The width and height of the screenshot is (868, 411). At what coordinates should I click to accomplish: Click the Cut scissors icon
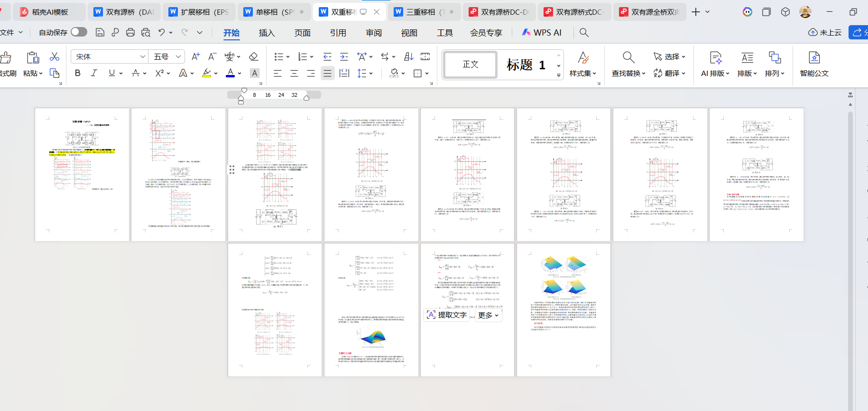pyautogui.click(x=55, y=57)
